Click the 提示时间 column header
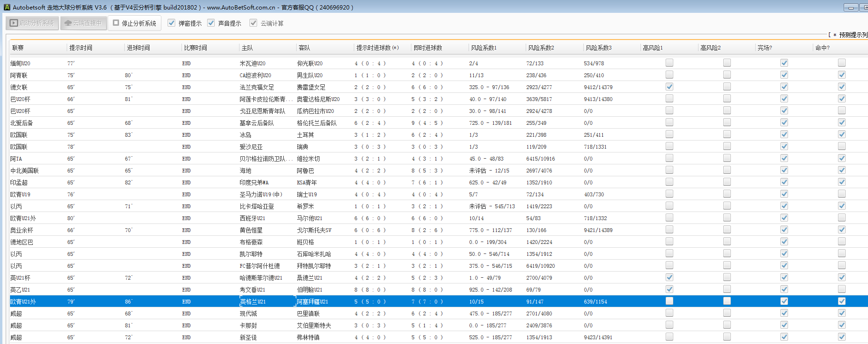 (81, 48)
